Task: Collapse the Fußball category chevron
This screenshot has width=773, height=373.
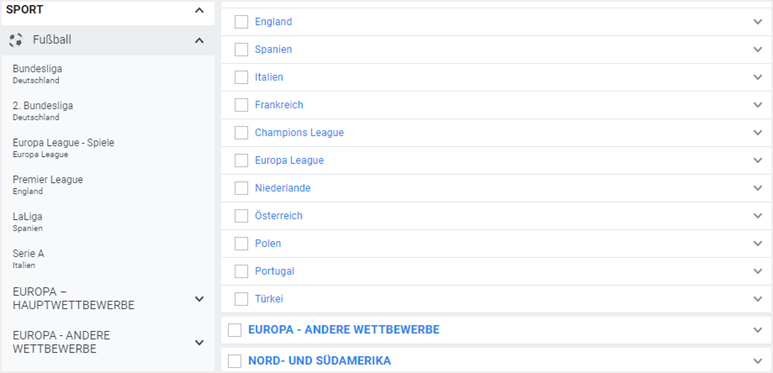Action: click(199, 40)
